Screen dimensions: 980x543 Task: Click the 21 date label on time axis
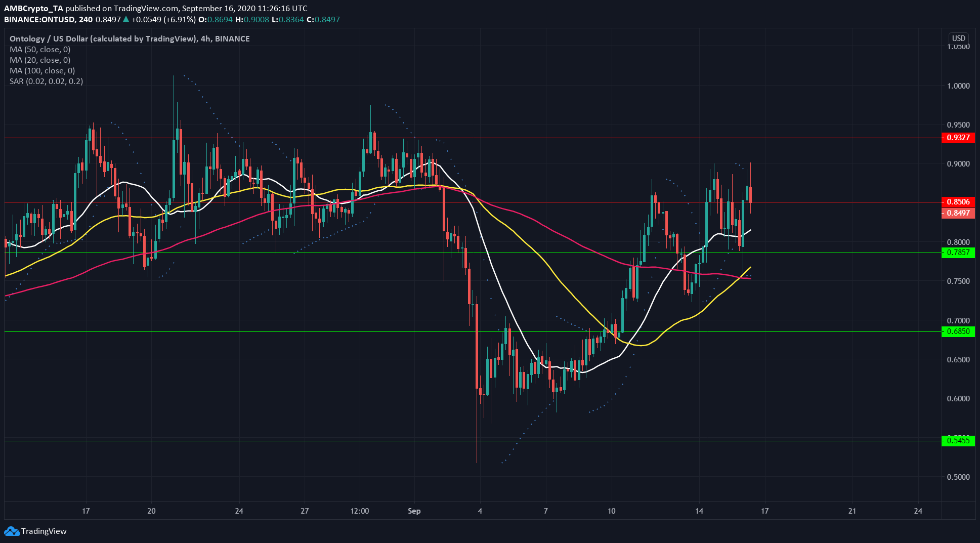[853, 511]
